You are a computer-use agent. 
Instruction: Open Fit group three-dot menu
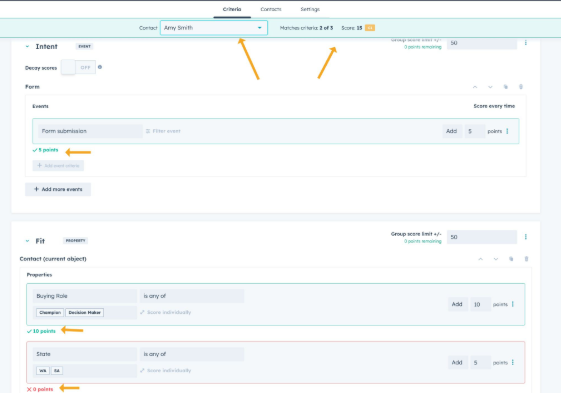526,237
